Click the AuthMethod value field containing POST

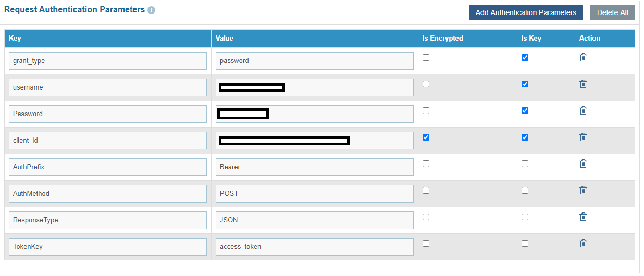coord(314,194)
